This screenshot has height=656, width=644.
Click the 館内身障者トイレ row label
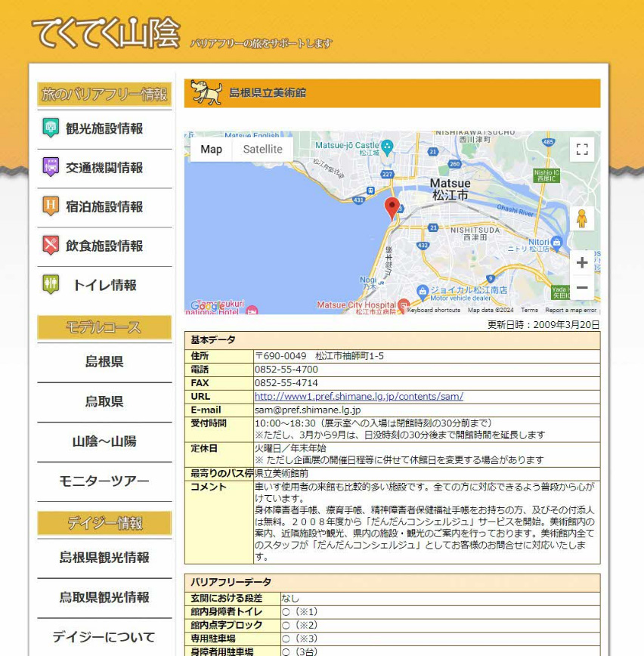(227, 611)
